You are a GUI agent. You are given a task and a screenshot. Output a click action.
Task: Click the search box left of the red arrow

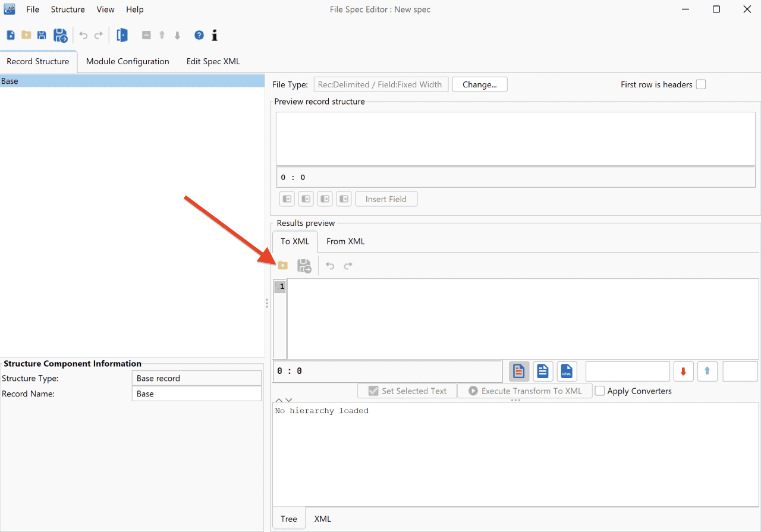point(628,372)
